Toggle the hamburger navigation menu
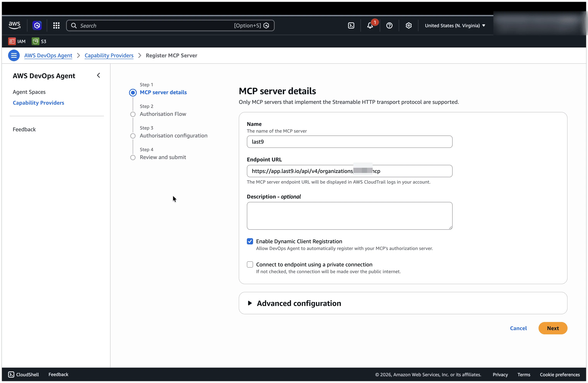 pos(14,55)
